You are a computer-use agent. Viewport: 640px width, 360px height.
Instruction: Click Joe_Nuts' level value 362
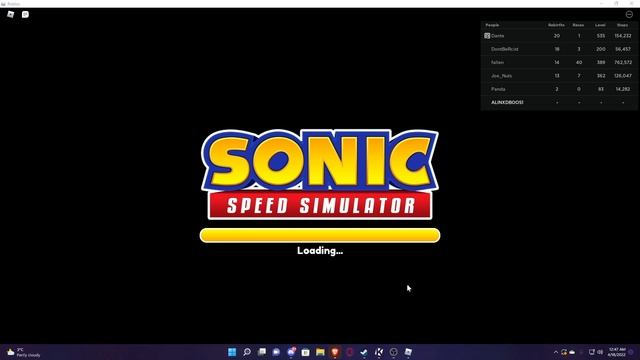601,76
